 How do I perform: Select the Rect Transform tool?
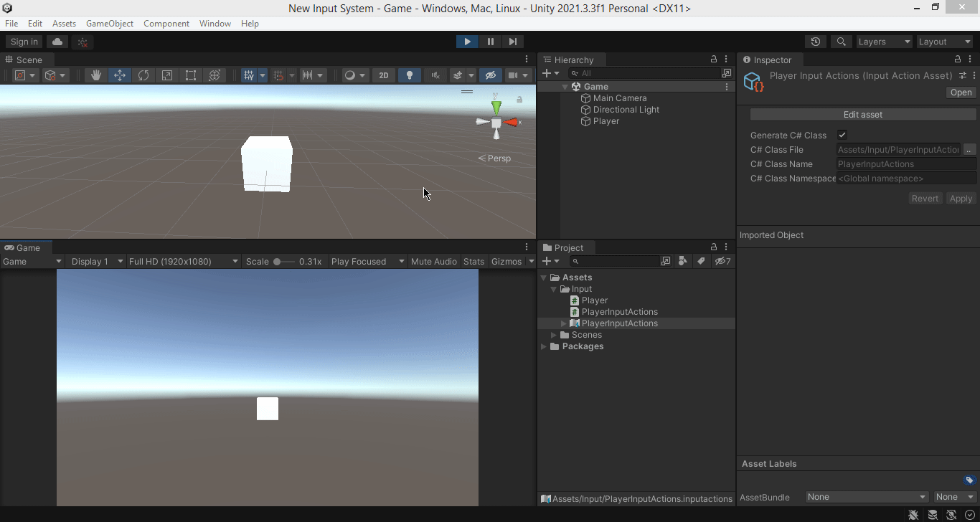coord(189,75)
